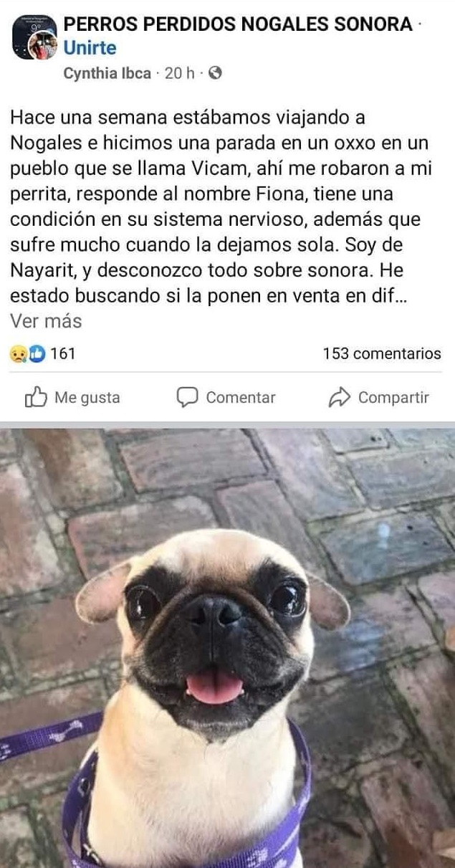
Task: Select the Compartir button label
Action: (x=393, y=398)
